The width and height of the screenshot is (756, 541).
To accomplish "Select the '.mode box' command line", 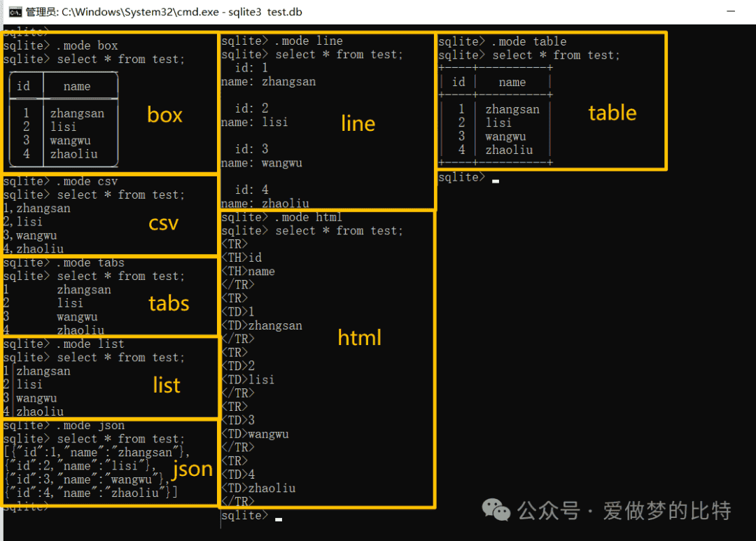I will pyautogui.click(x=61, y=45).
